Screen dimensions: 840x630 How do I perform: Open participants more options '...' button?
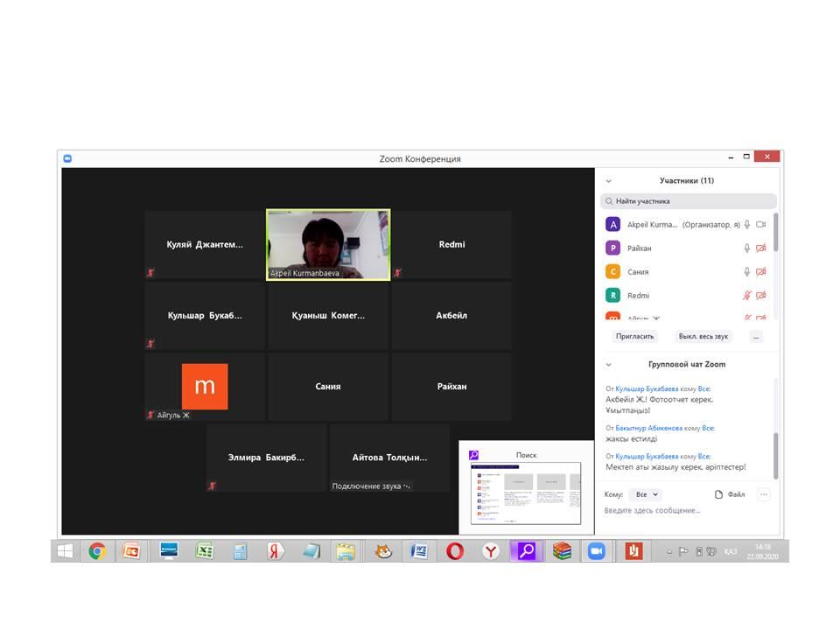(x=756, y=336)
